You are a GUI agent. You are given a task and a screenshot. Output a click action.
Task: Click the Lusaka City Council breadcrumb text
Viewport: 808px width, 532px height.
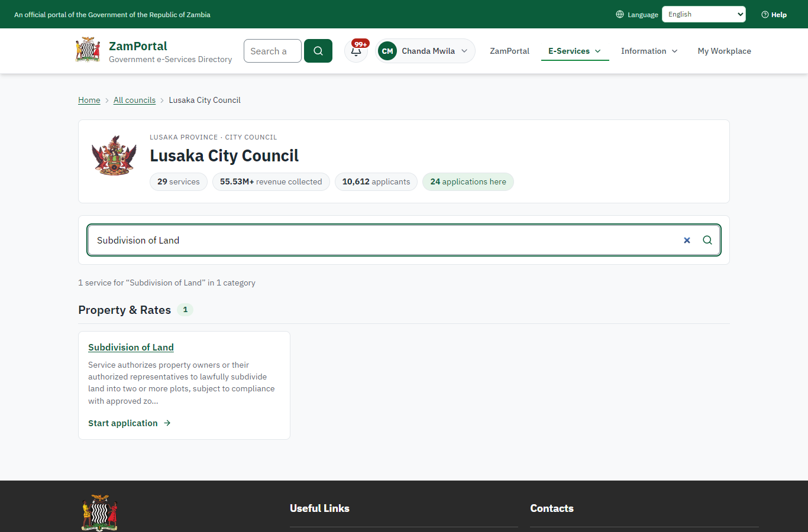(205, 100)
